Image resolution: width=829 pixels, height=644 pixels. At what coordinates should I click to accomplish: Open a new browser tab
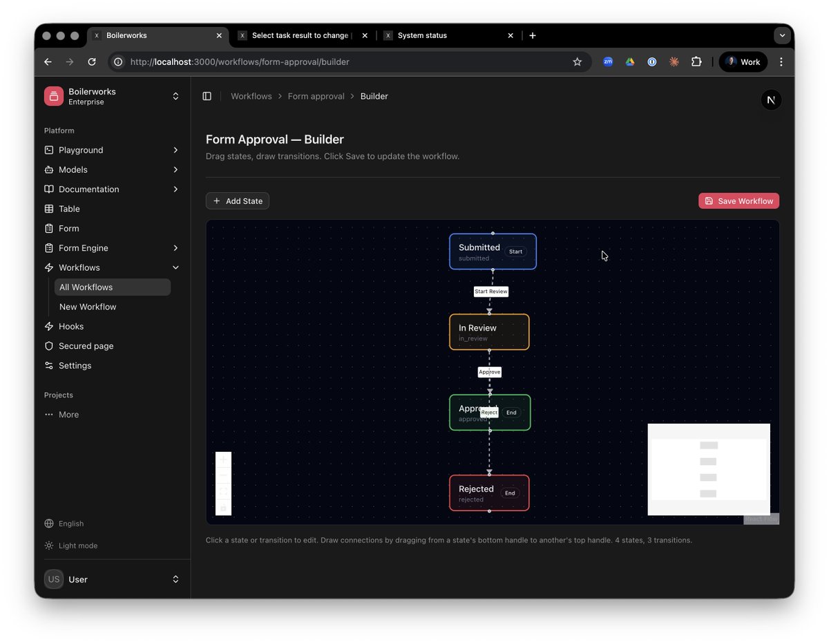coord(533,35)
